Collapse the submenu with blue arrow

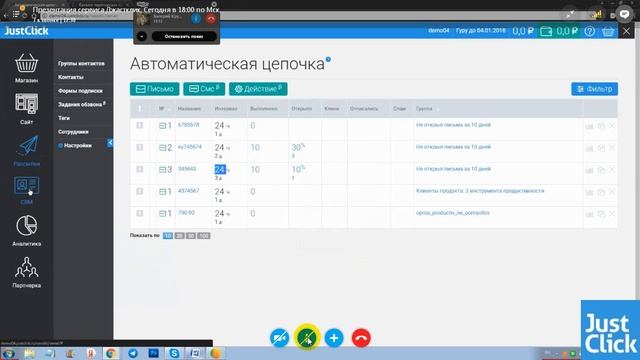click(110, 143)
